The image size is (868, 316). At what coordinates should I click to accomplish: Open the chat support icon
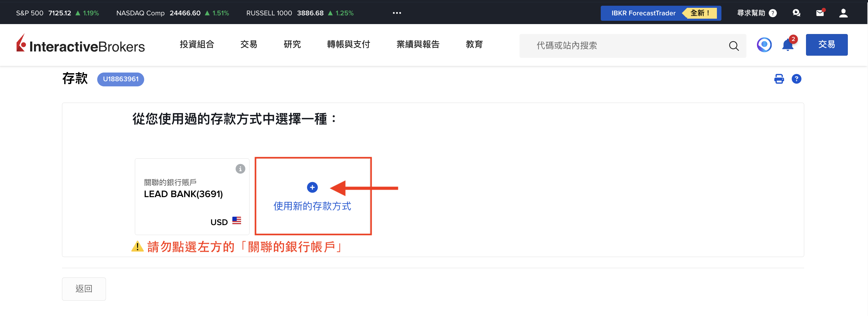pyautogui.click(x=796, y=13)
